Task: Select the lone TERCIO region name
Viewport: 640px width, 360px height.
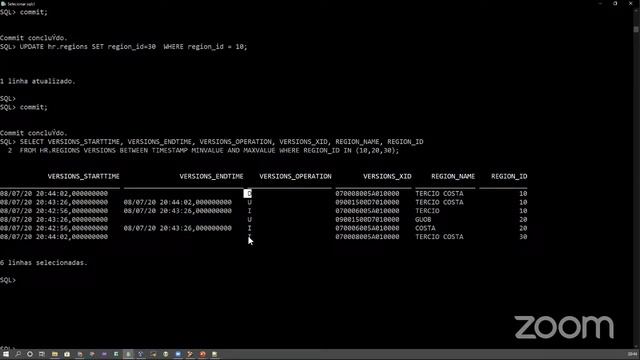Action: [x=427, y=211]
